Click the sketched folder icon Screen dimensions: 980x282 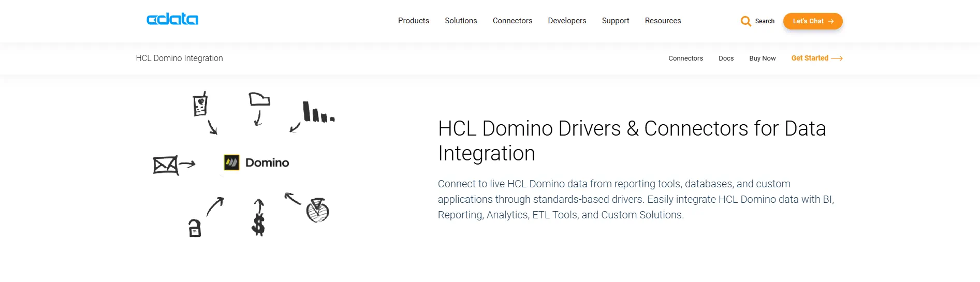click(x=259, y=99)
